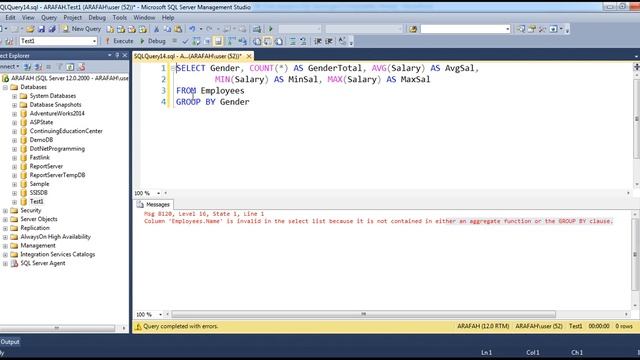Select the DemoDB database
The image size is (640, 360).
[x=41, y=140]
